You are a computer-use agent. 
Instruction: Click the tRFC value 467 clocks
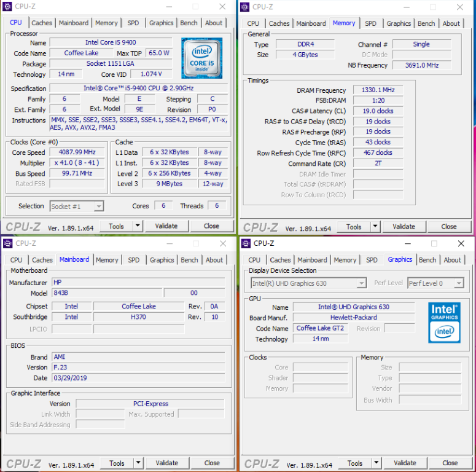378,152
